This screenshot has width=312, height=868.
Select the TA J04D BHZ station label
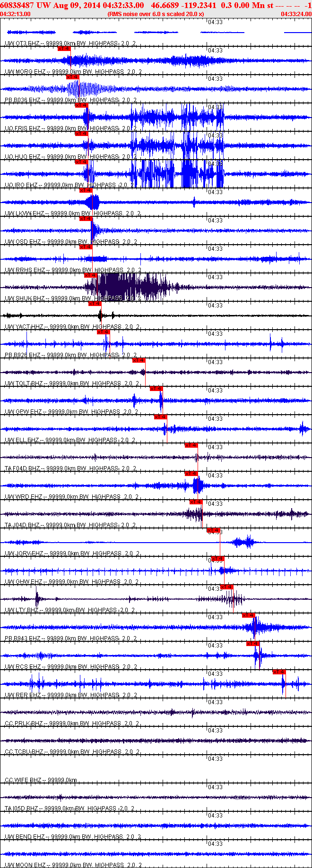tap(22, 525)
